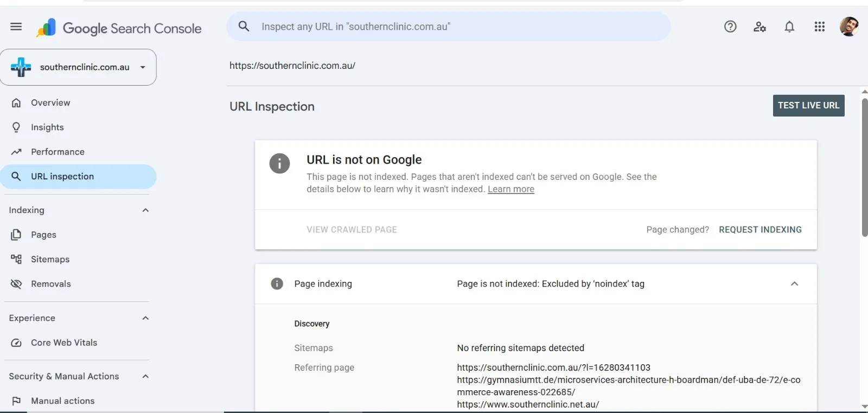Open the property selector dropdown

point(78,67)
